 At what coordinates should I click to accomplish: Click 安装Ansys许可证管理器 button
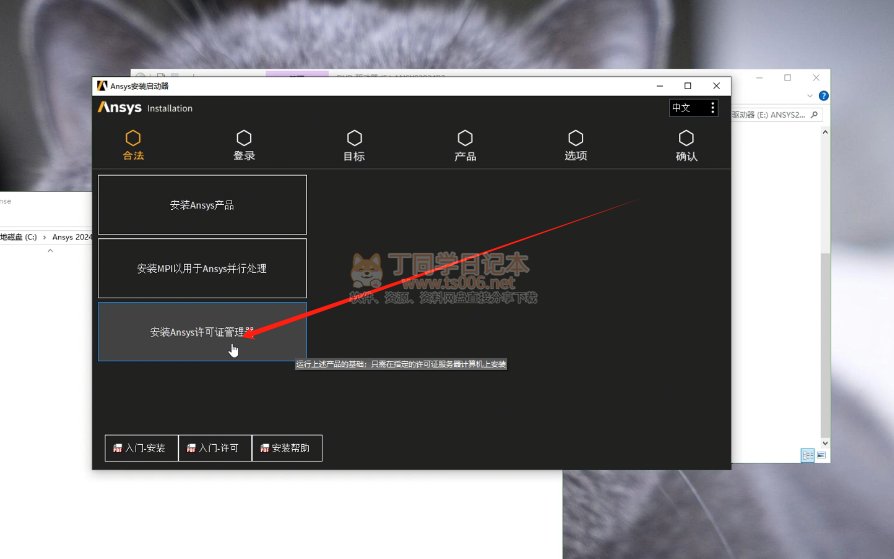click(x=202, y=331)
